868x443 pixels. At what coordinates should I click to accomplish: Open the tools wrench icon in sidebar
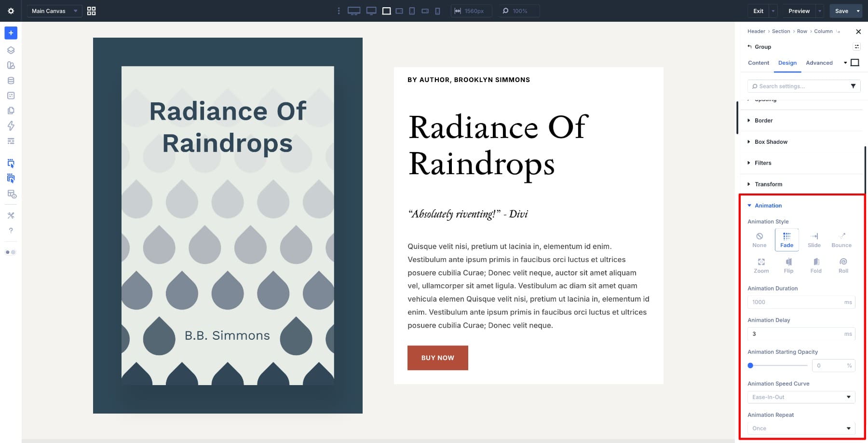[11, 215]
